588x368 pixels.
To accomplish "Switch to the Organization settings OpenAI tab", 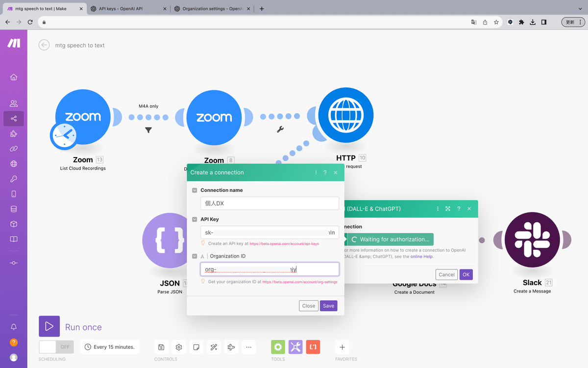I will (x=212, y=8).
